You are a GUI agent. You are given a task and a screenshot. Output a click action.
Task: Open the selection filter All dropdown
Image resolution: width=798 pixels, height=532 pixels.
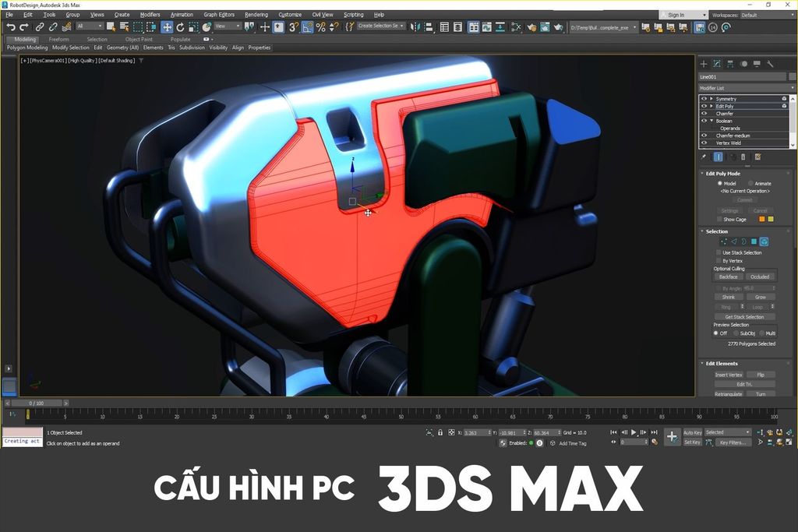click(90, 26)
